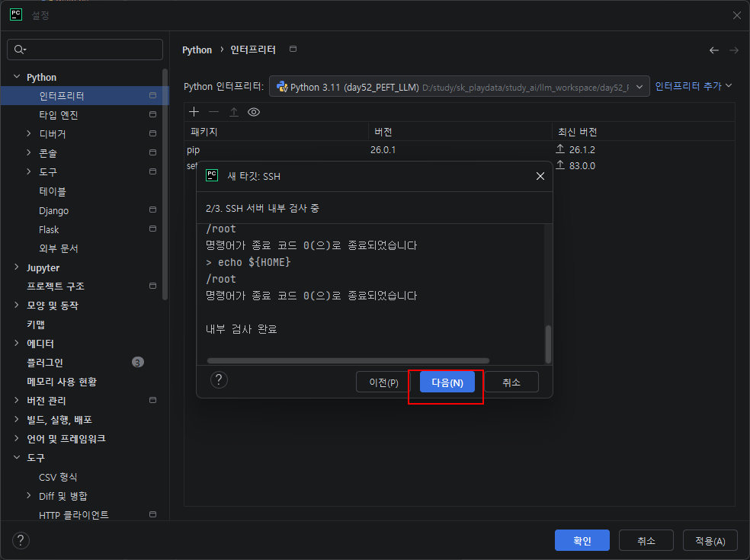The image size is (750, 560).
Task: Click SSH log horizontal scrollbar
Action: coord(348,360)
